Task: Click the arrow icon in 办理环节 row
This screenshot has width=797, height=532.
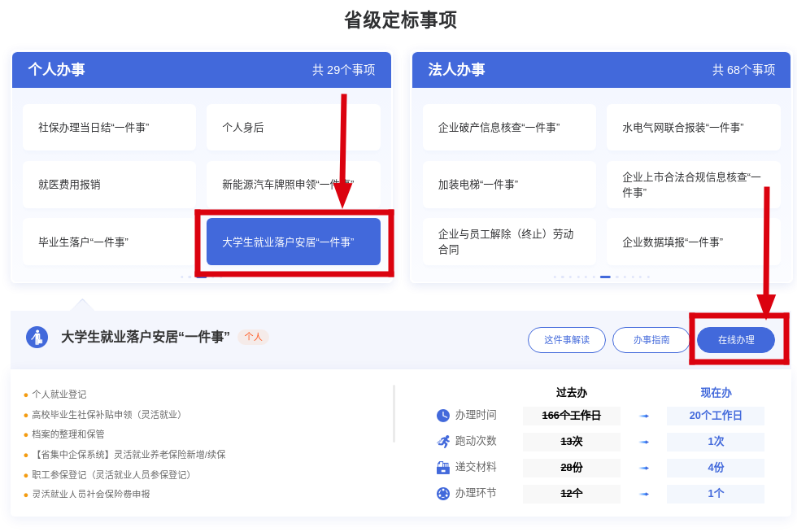Action: pos(644,494)
